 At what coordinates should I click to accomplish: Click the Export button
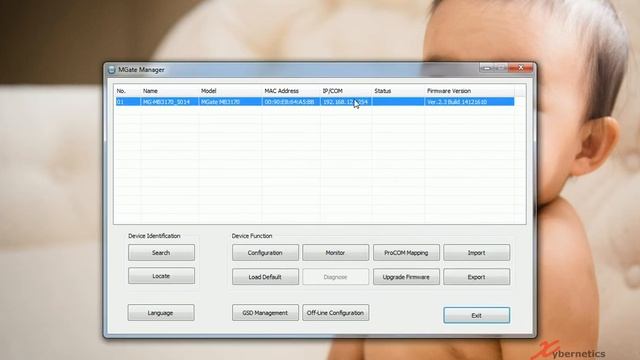coord(477,277)
